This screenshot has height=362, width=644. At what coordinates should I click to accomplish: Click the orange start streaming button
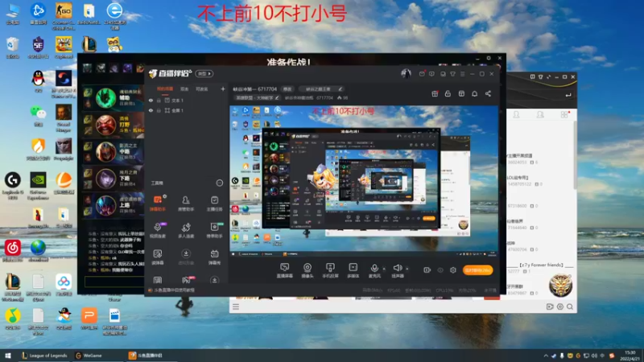(x=477, y=270)
